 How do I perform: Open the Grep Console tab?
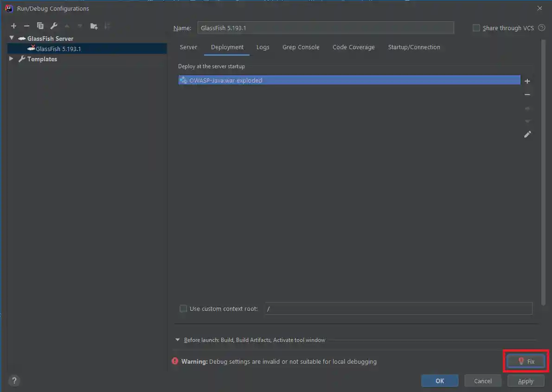tap(301, 47)
